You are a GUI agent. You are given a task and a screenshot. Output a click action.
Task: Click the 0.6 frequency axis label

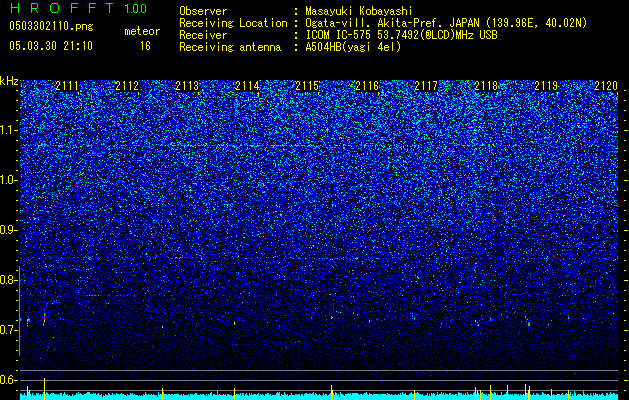[8, 380]
